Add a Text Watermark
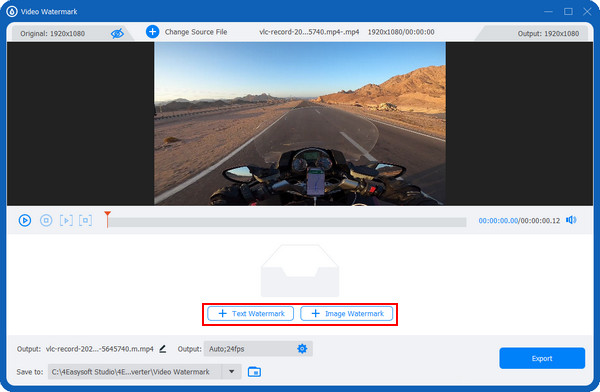 [251, 314]
